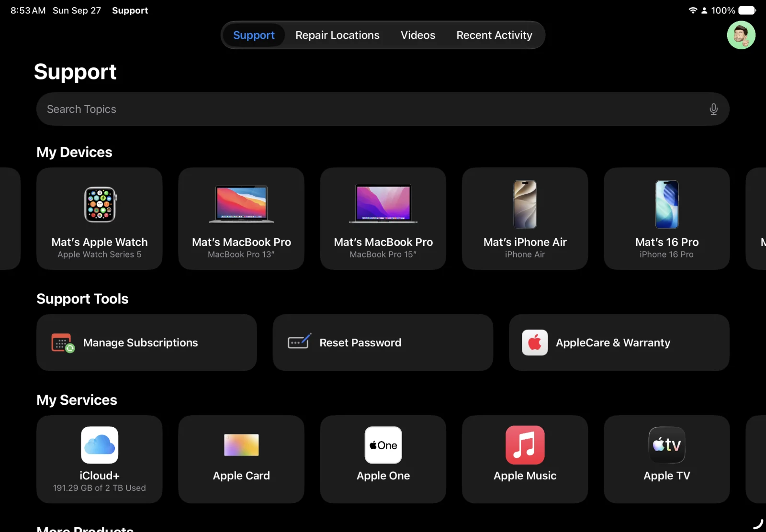Tap the Support Tools heading
The image size is (766, 532).
[x=82, y=299]
